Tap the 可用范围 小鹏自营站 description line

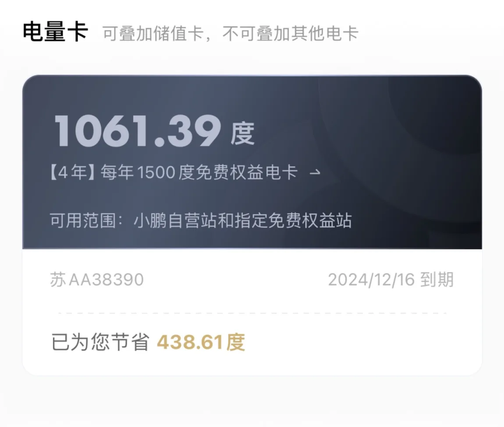(x=201, y=220)
